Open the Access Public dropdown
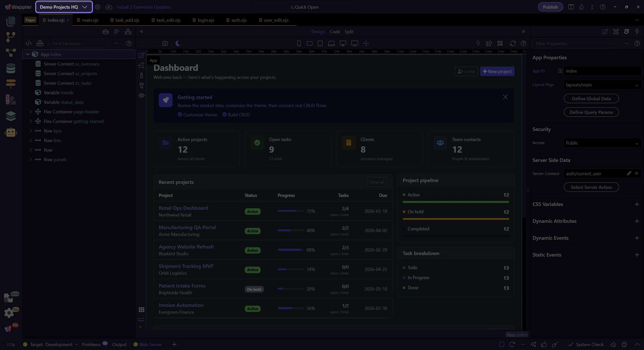The height and width of the screenshot is (350, 644). coord(602,143)
